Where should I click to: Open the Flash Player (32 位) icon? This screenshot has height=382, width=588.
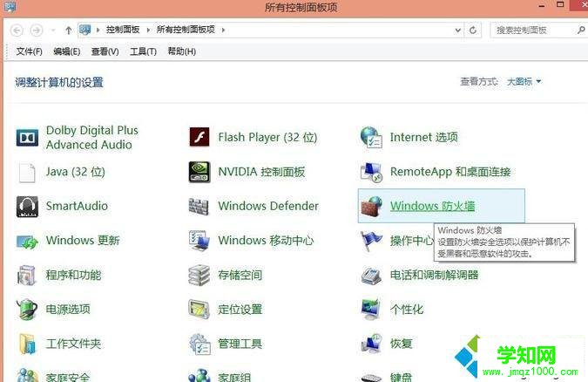point(199,137)
